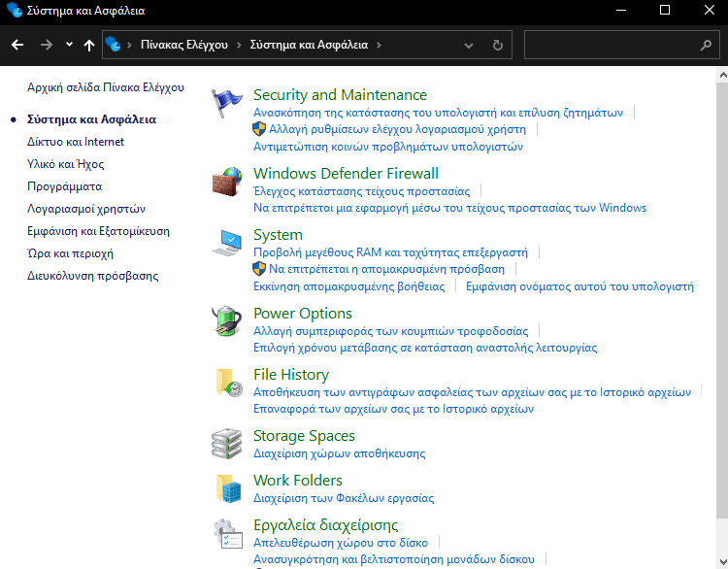The height and width of the screenshot is (569, 728).
Task: Click the shield icon beside Να επιτρέπεται η απομακρυσμένη
Action: click(x=259, y=268)
